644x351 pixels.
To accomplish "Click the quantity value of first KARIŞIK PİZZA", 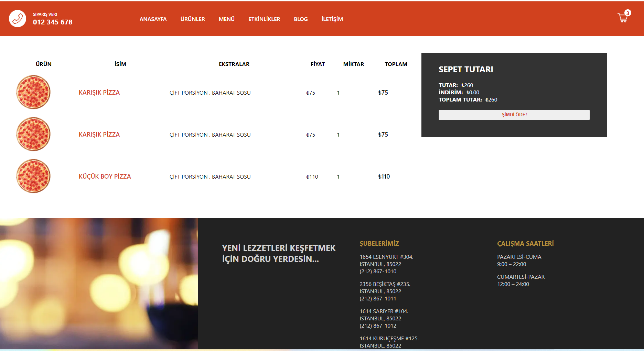I will (x=338, y=93).
